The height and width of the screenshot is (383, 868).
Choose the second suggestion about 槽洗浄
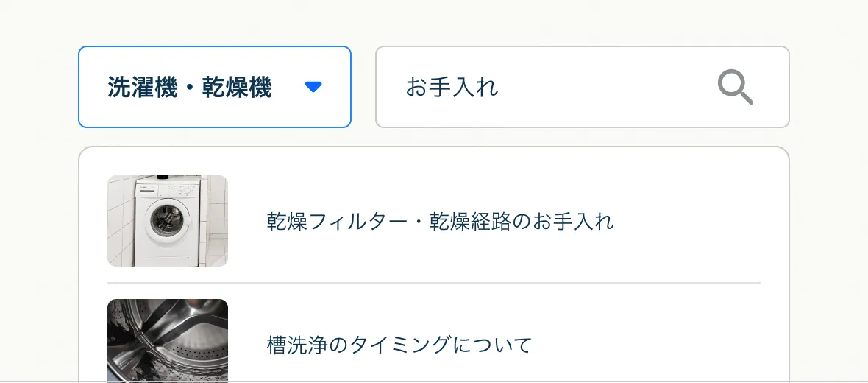434,341
